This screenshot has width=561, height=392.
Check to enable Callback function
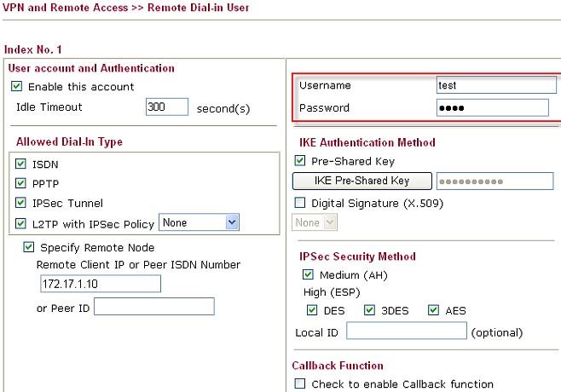[299, 383]
